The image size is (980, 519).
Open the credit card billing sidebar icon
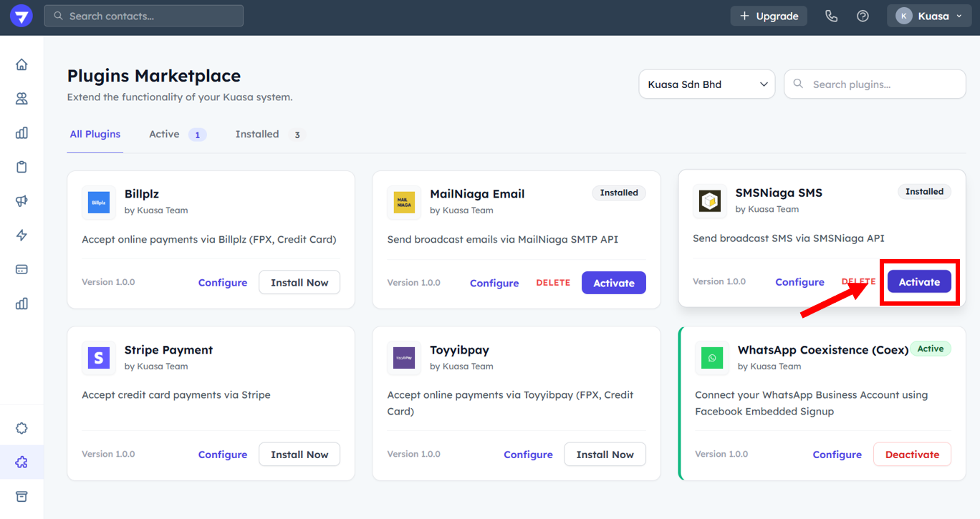21,270
